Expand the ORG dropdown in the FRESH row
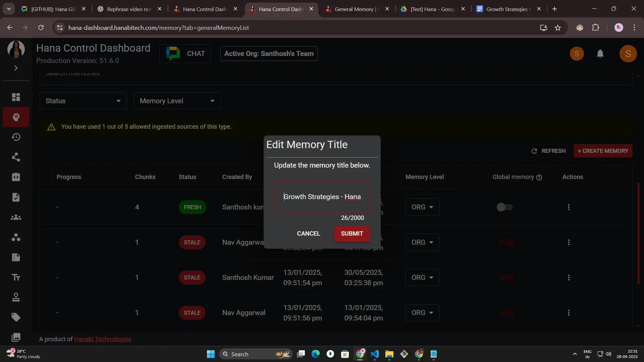644x362 pixels. point(422,207)
